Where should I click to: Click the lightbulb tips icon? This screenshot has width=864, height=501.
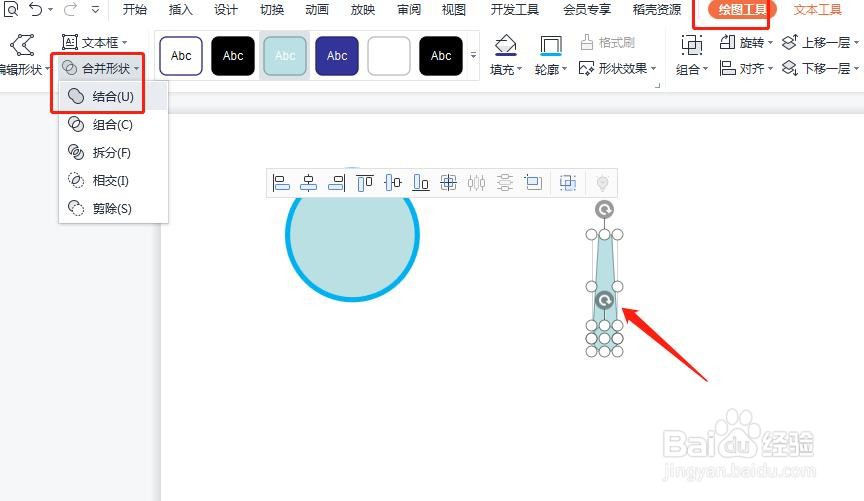click(602, 182)
